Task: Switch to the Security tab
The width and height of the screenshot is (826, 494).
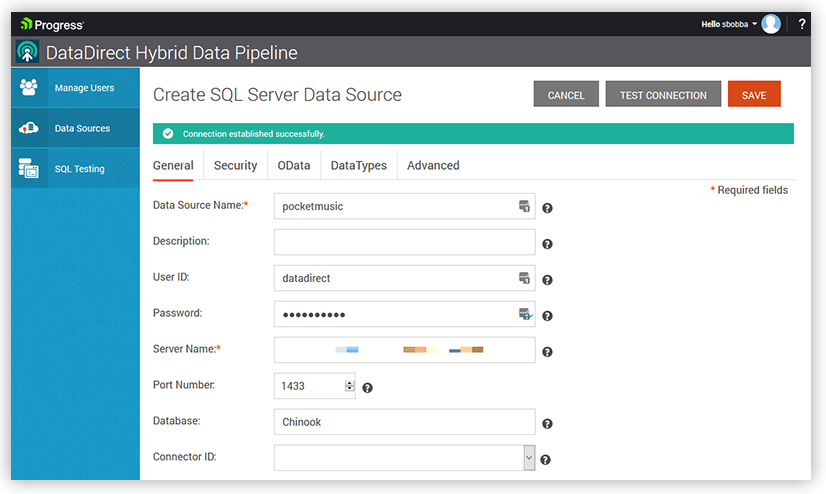Action: pyautogui.click(x=235, y=165)
